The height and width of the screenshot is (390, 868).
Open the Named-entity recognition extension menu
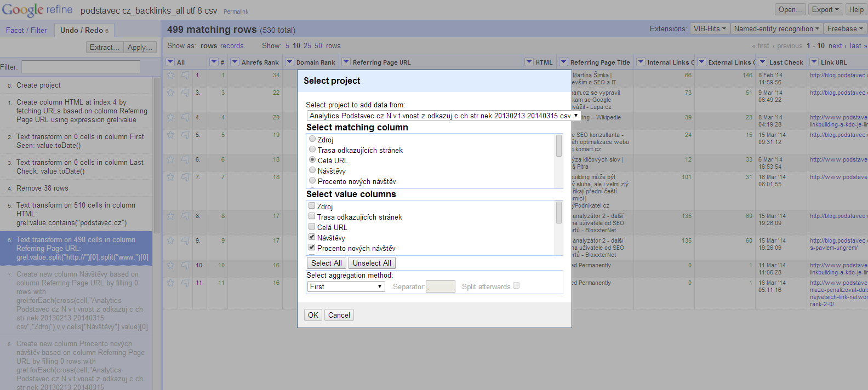point(776,28)
